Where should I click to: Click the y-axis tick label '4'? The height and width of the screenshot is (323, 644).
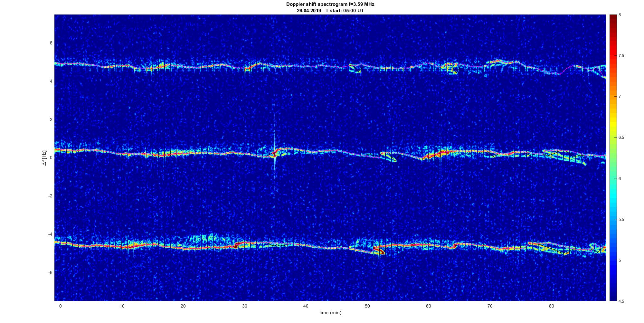pos(51,81)
